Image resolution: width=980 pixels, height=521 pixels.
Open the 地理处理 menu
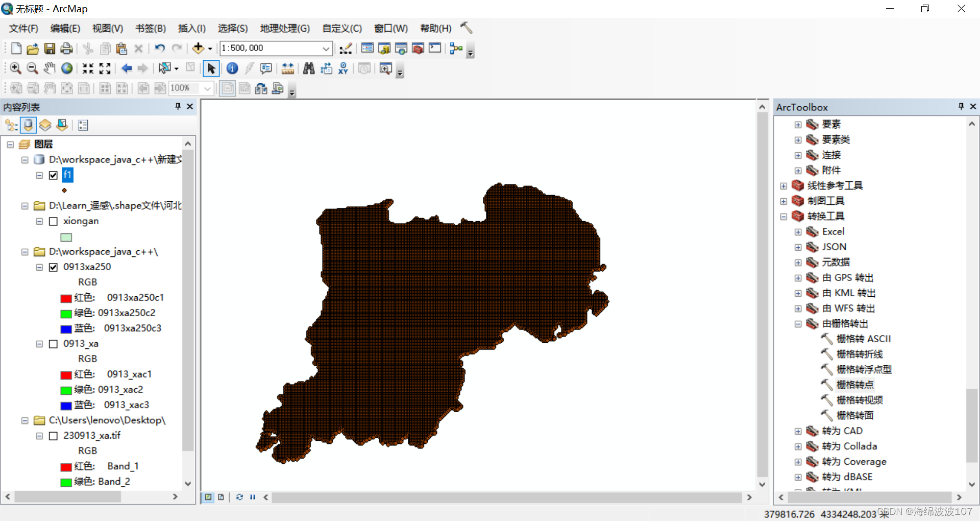[x=285, y=29]
